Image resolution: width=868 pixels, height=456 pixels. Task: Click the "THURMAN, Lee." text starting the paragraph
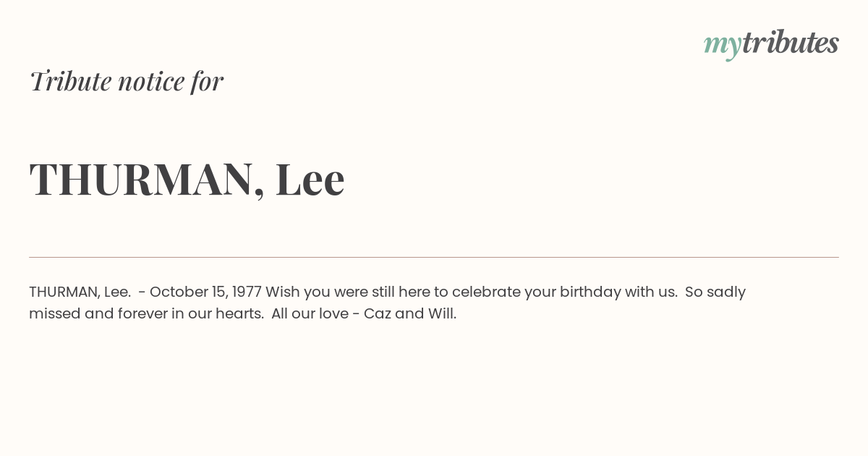pyautogui.click(x=80, y=292)
